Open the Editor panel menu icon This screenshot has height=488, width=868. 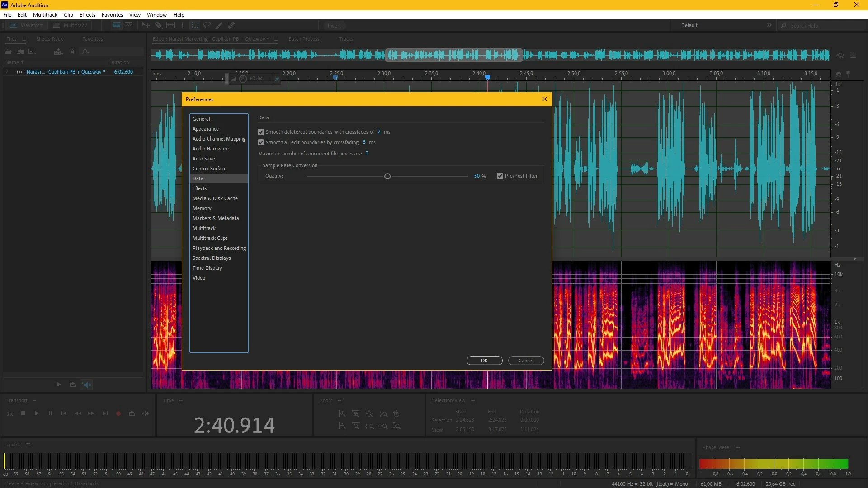tap(276, 39)
